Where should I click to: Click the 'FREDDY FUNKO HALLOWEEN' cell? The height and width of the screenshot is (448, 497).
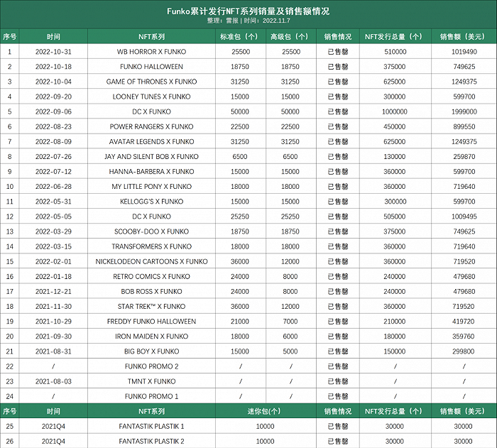151,322
